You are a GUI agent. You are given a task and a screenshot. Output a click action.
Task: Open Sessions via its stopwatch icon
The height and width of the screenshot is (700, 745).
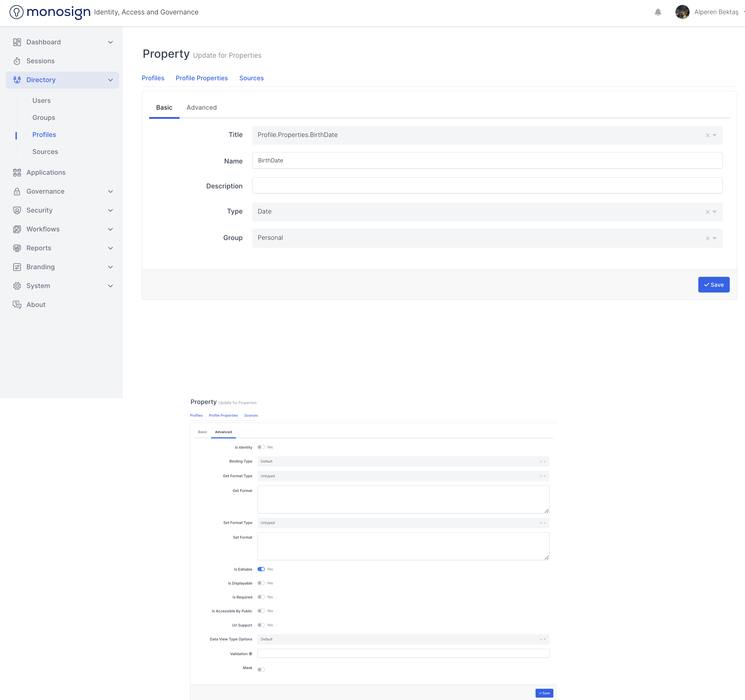(x=17, y=61)
